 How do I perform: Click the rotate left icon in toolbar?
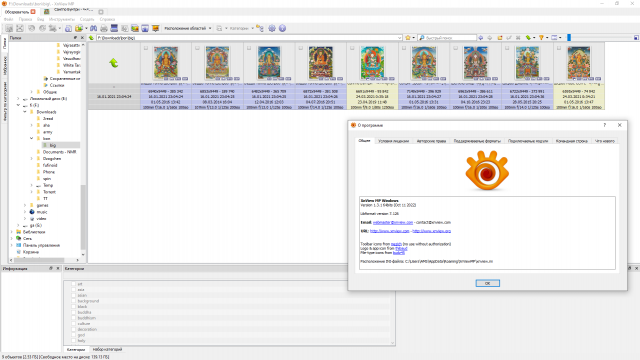click(x=31, y=28)
